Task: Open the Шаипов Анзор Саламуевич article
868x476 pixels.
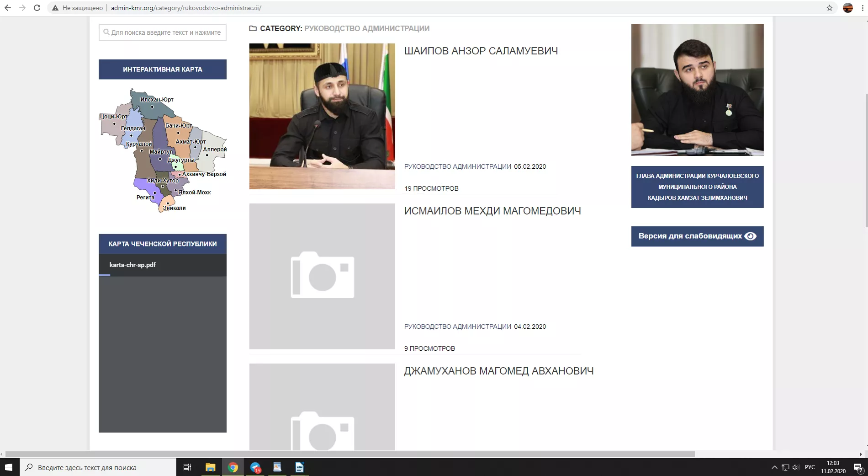Action: (x=481, y=51)
